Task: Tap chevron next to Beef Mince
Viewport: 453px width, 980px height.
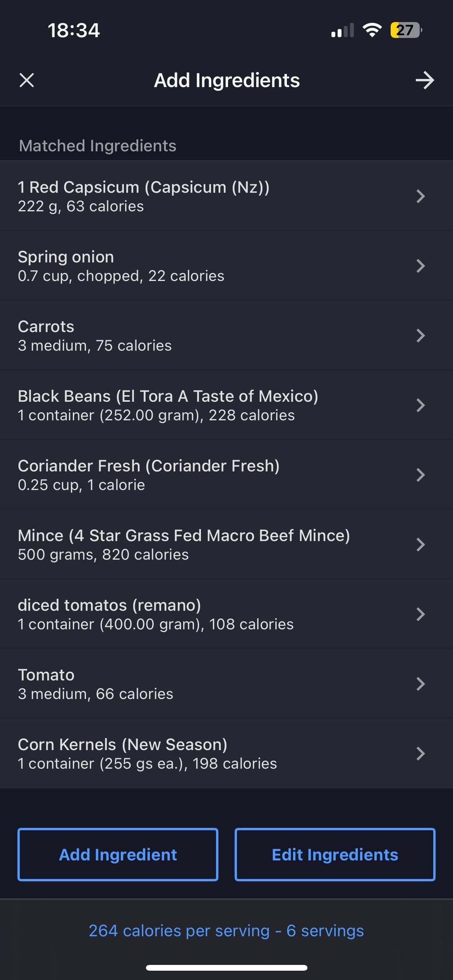Action: (x=420, y=544)
